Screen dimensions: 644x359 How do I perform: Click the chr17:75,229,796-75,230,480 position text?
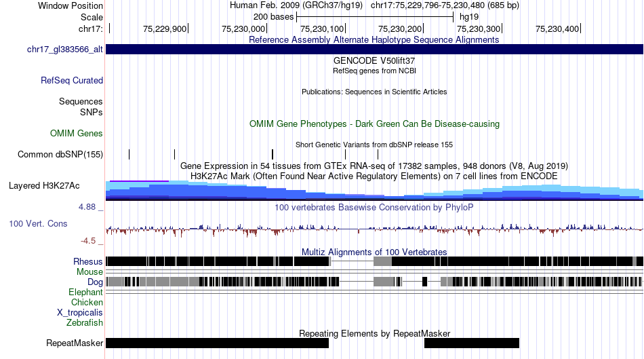pyautogui.click(x=445, y=5)
